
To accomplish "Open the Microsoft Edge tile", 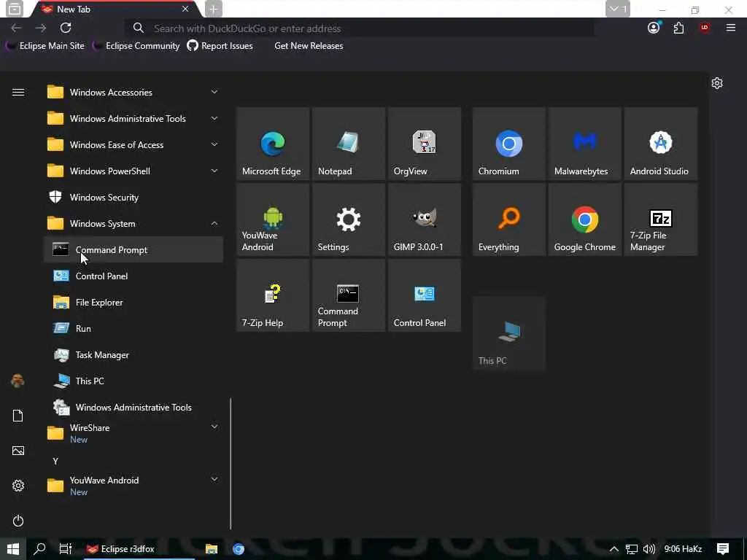I will [273, 144].
